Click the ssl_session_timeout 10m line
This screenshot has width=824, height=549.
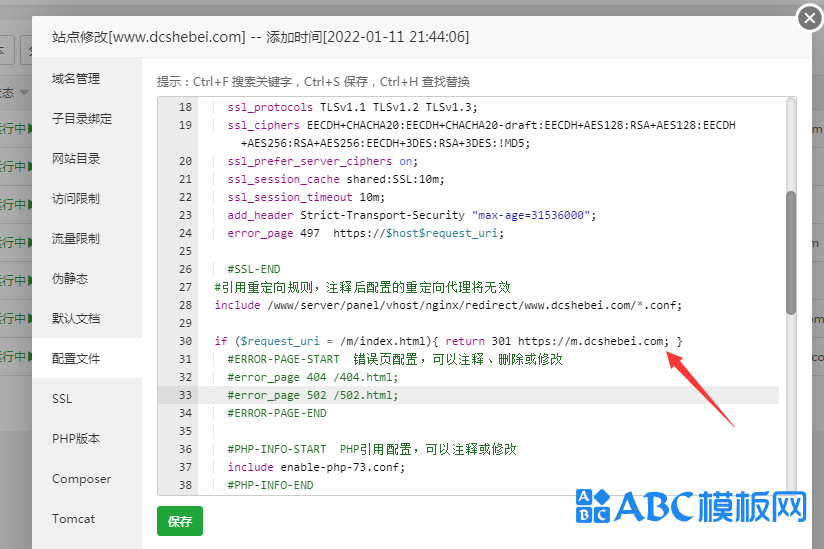(306, 197)
